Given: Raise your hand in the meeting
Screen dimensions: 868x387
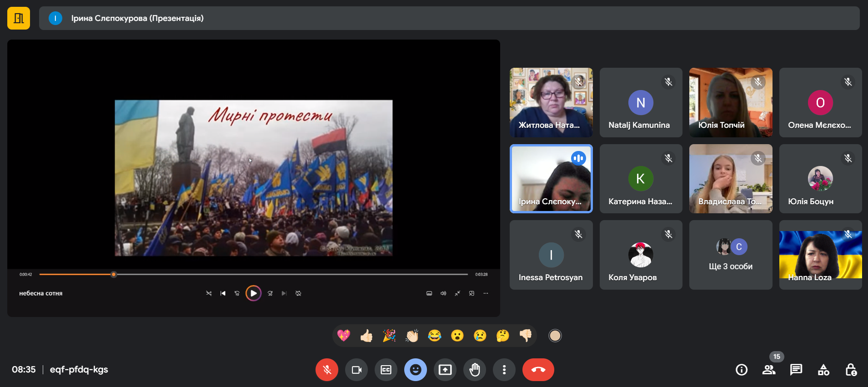Looking at the screenshot, I should 474,370.
